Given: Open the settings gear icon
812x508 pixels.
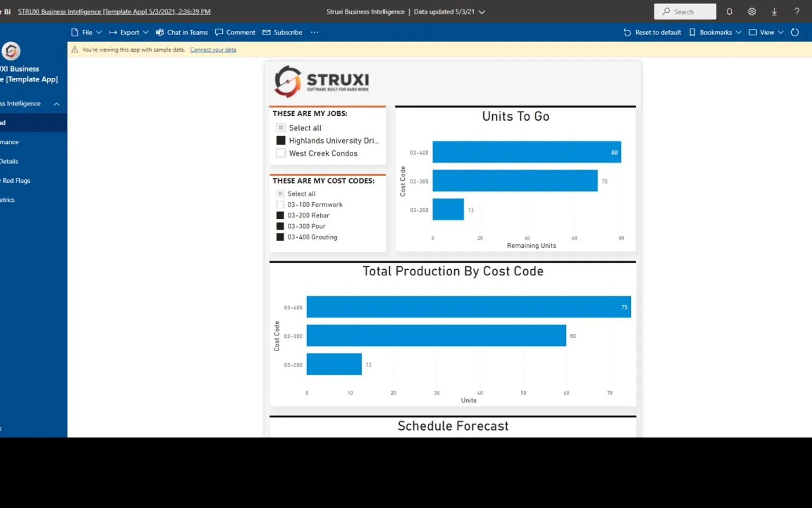Looking at the screenshot, I should tap(752, 12).
